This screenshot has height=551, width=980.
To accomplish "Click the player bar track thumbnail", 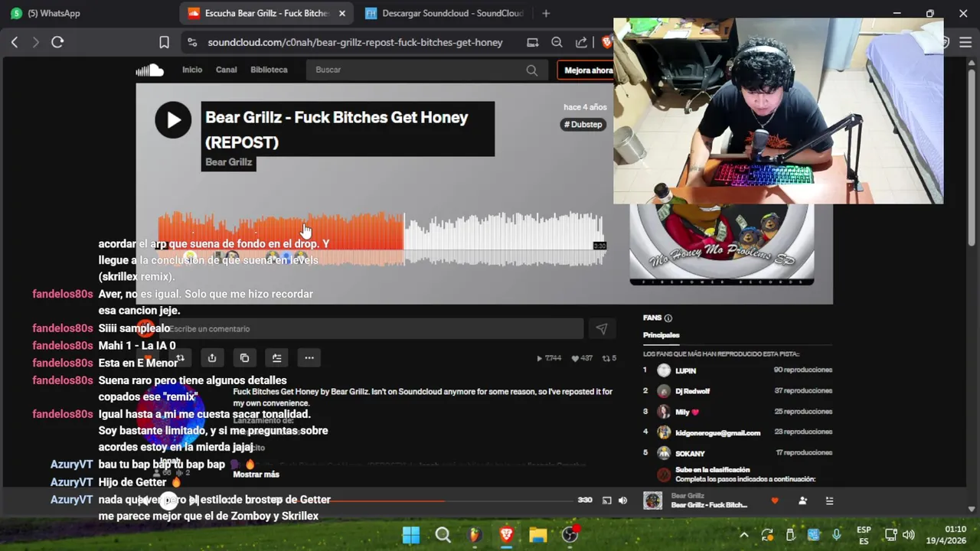I will coord(652,500).
